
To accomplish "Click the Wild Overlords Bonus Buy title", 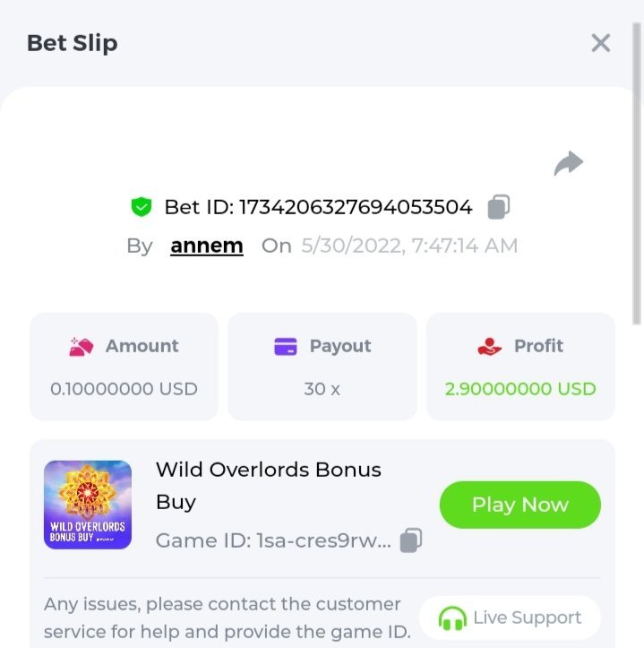I will point(269,486).
